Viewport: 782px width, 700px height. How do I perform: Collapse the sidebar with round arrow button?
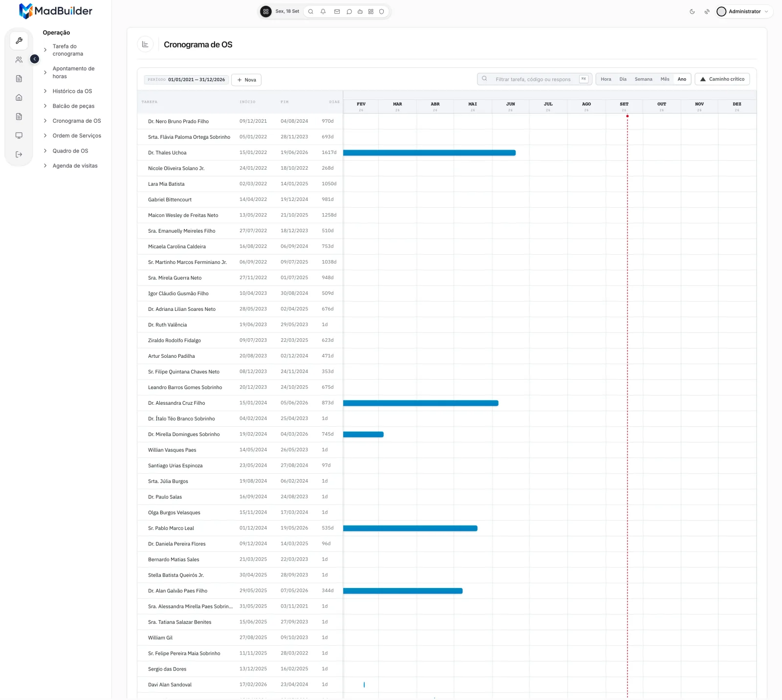pyautogui.click(x=35, y=59)
